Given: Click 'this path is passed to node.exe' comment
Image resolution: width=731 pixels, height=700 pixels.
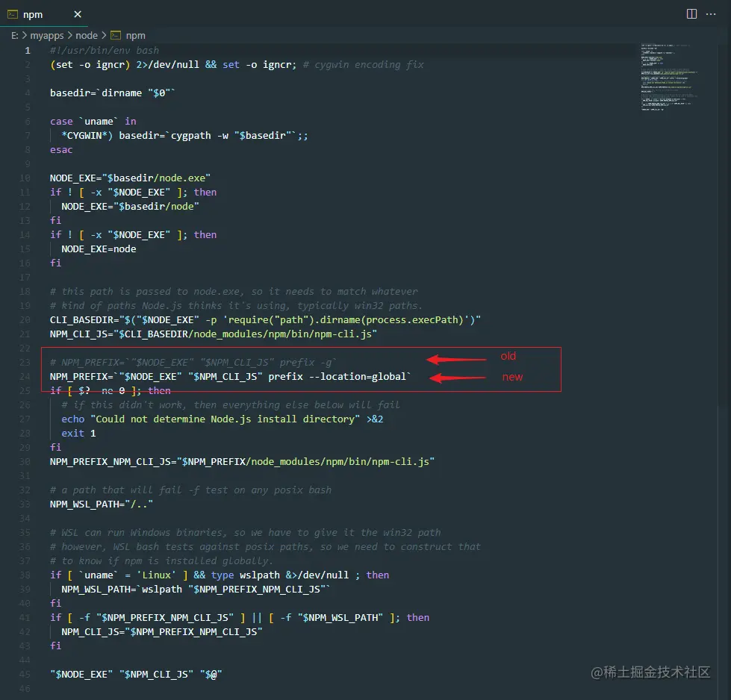Looking at the screenshot, I should click(x=234, y=292).
